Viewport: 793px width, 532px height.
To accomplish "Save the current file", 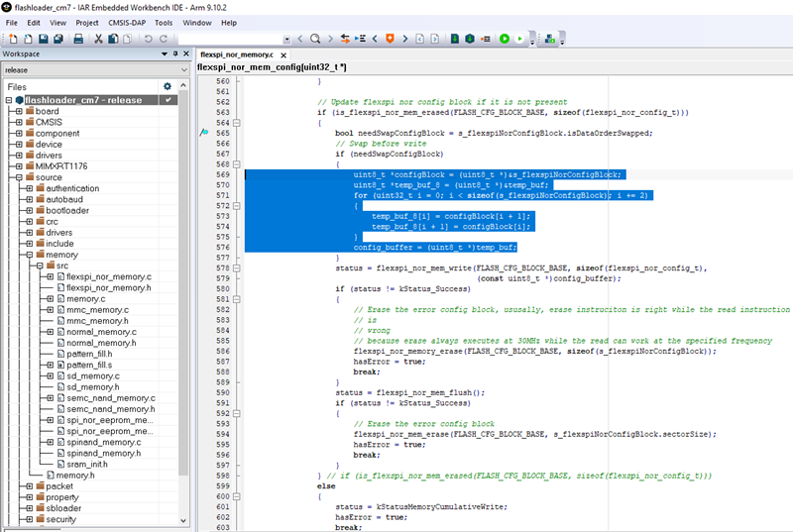I will [44, 39].
